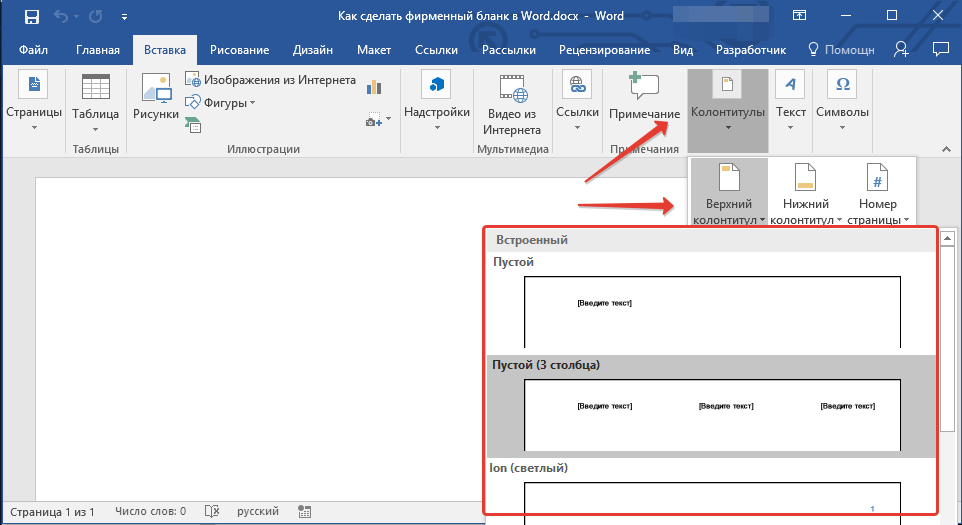This screenshot has width=962, height=525.
Task: Open the Нижний колонтитул footer dropdown
Action: [x=805, y=195]
